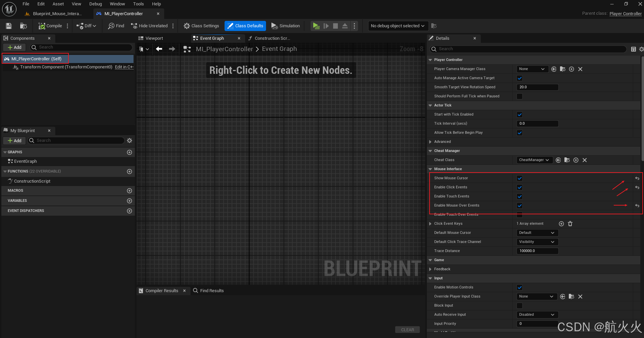Open the Debug menu
The width and height of the screenshot is (644, 338).
95,4
